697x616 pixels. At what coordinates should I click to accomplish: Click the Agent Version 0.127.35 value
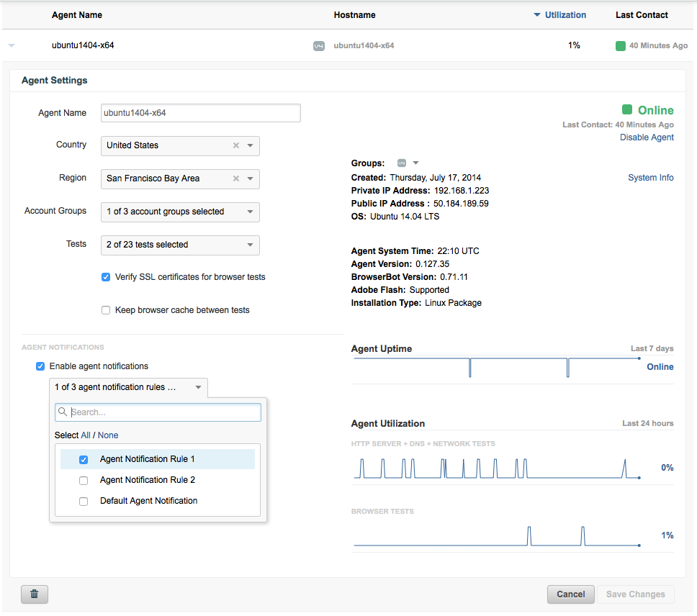(x=433, y=264)
